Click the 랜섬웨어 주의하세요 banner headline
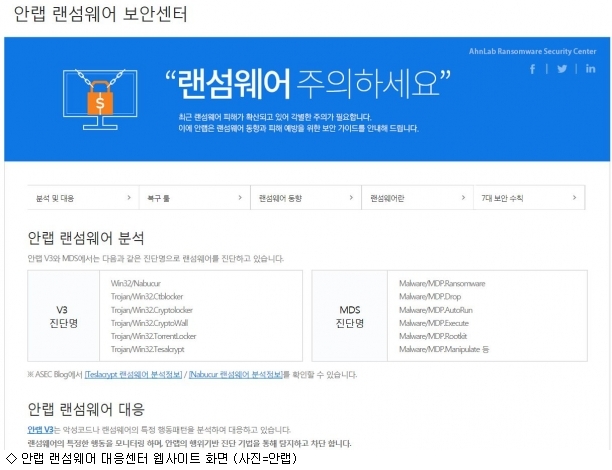 [x=308, y=83]
